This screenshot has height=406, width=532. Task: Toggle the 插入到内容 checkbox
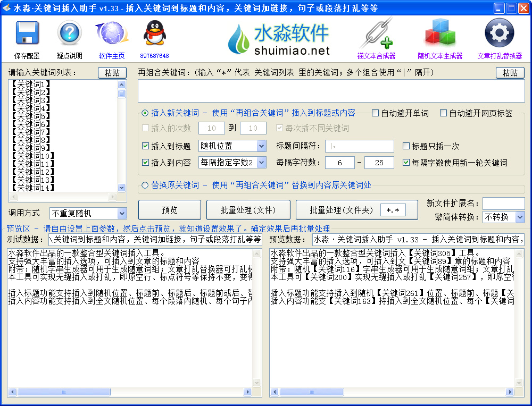pyautogui.click(x=146, y=163)
